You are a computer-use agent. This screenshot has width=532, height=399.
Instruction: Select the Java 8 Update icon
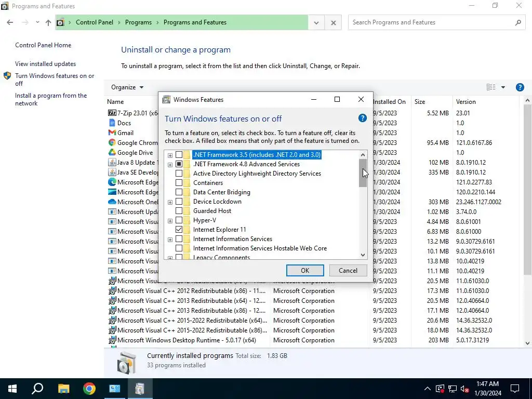click(112, 162)
